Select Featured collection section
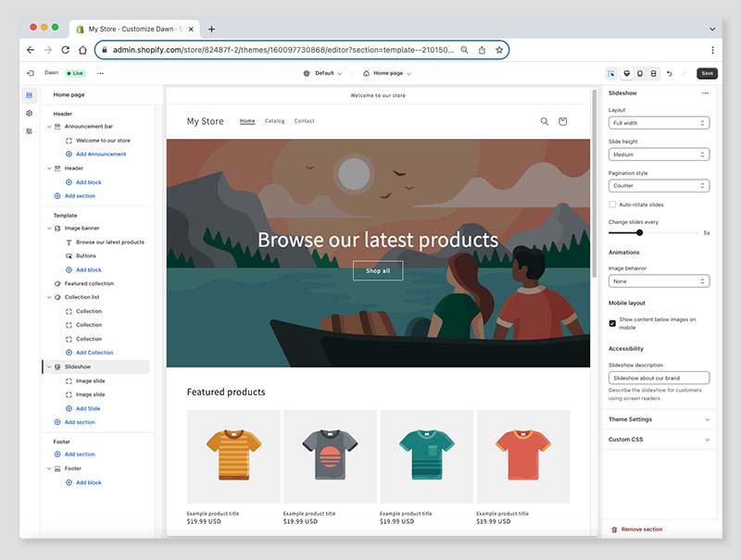The image size is (741, 560). point(89,283)
